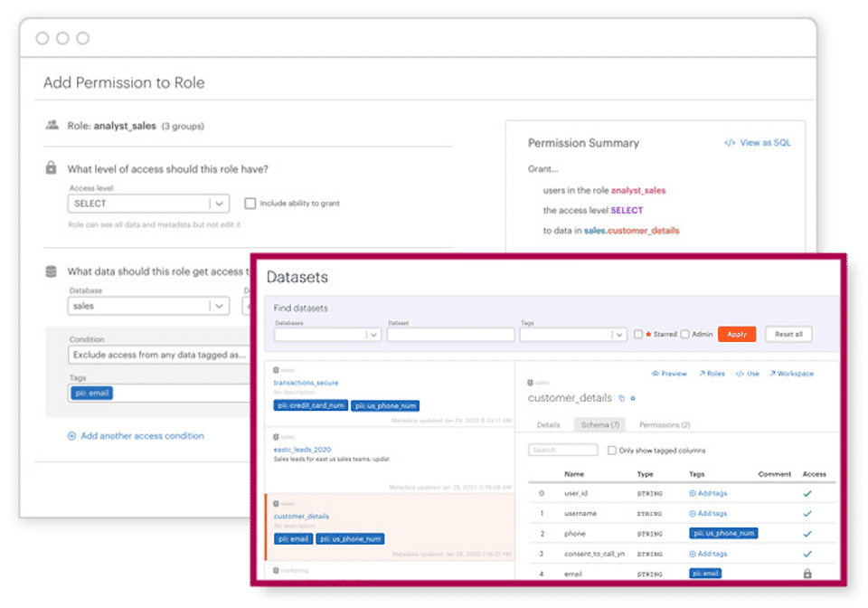Viewport: 868px width, 608px height.
Task: Click View as SQL link
Action: click(x=765, y=143)
